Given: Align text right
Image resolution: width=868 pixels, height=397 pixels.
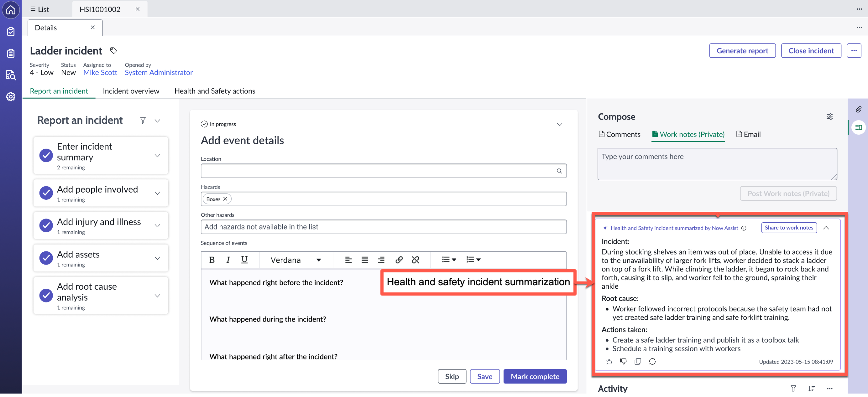Looking at the screenshot, I should [x=381, y=260].
